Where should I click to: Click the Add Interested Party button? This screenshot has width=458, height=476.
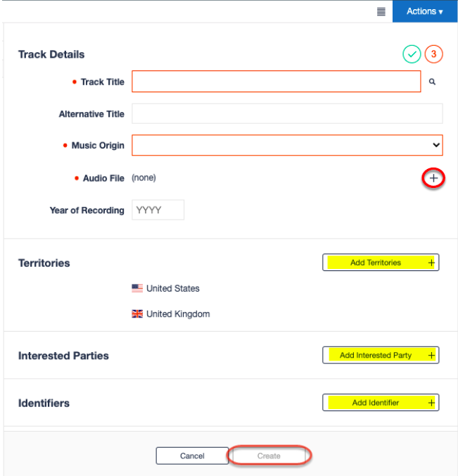(381, 355)
